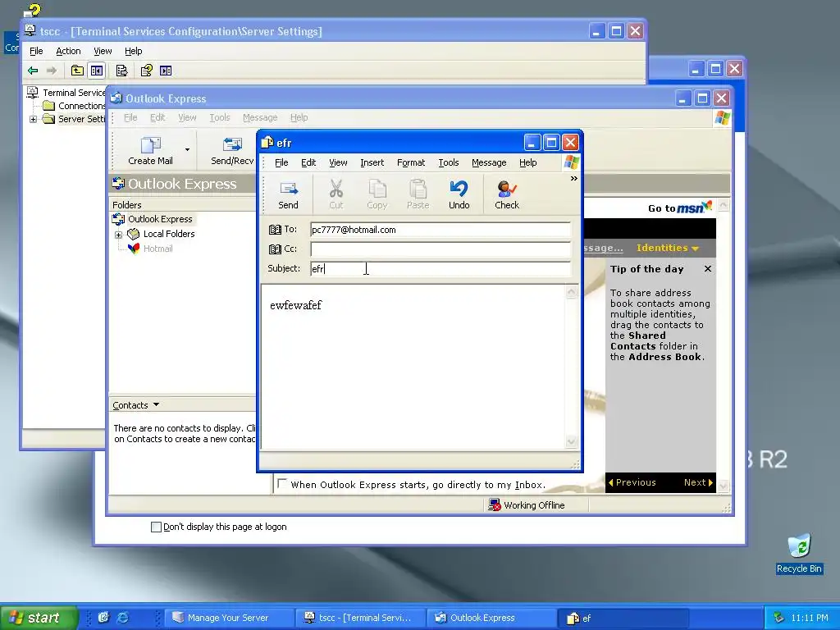
Task: Go back in tscc toolbar
Action: (33, 71)
